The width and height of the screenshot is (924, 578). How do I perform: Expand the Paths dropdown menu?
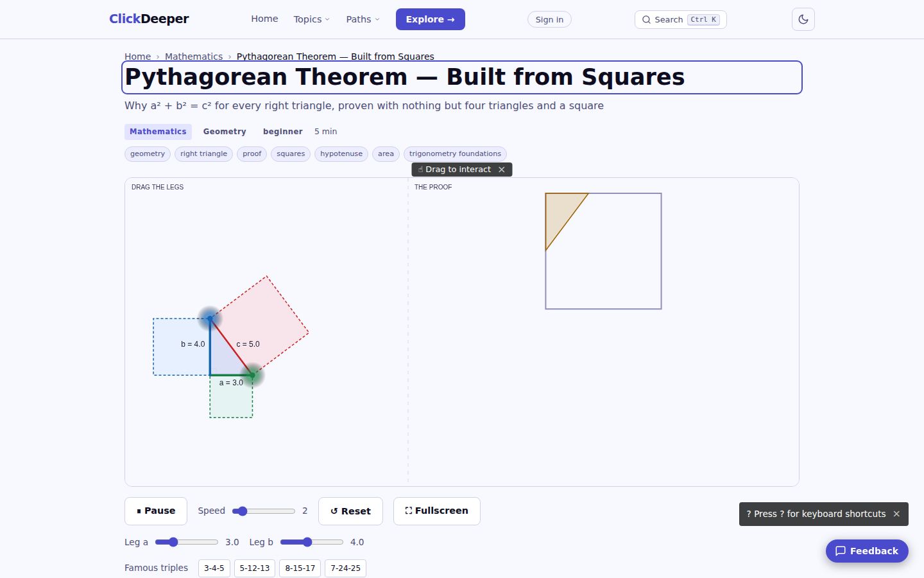[x=363, y=19]
